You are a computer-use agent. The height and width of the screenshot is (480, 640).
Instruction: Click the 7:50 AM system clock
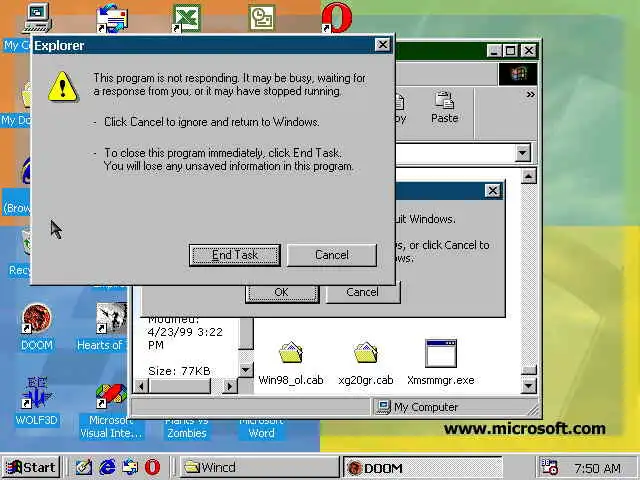pyautogui.click(x=598, y=468)
